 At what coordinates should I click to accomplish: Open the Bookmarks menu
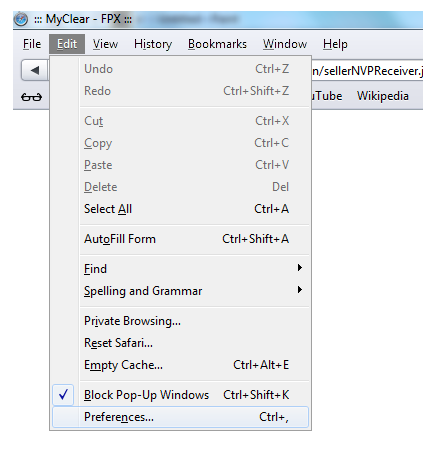tap(217, 44)
